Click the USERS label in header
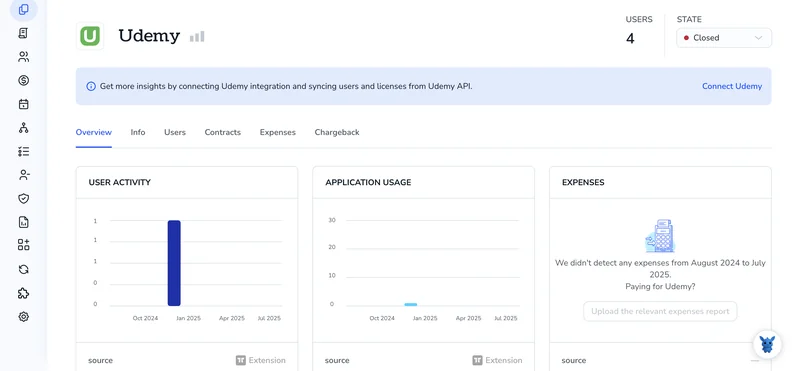This screenshot has width=800, height=371. tap(639, 19)
